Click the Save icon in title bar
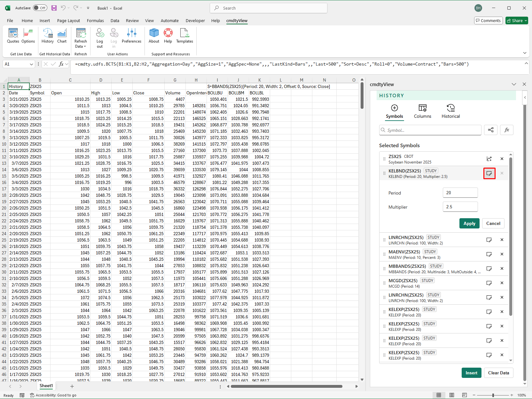This screenshot has width=532, height=399. tap(54, 8)
